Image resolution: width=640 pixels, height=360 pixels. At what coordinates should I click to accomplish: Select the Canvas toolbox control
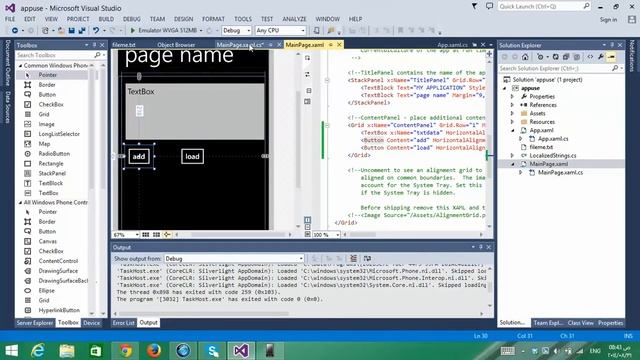48,241
